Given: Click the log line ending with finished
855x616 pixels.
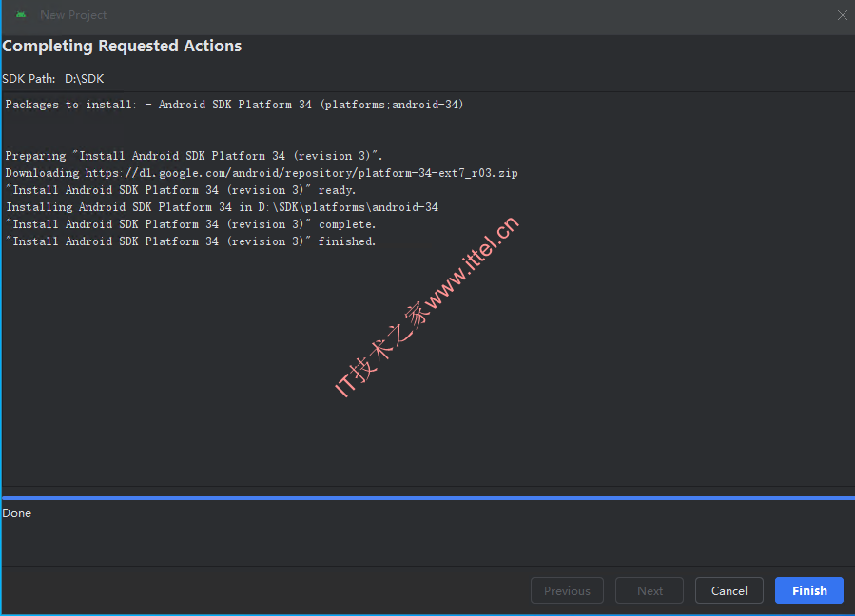Looking at the screenshot, I should pos(191,241).
